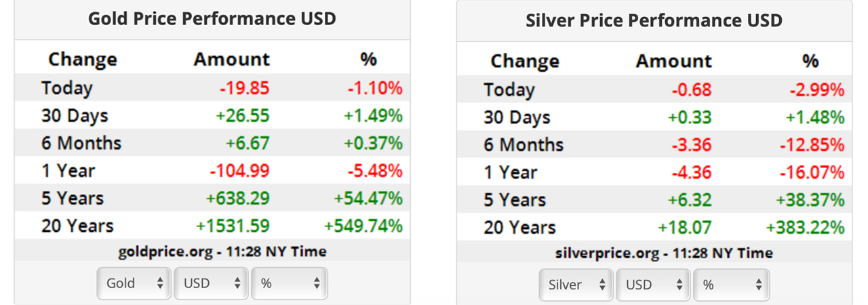This screenshot has height=305, width=868.
Task: Click gold's 5 Years percentage +54.47%
Action: (x=368, y=198)
